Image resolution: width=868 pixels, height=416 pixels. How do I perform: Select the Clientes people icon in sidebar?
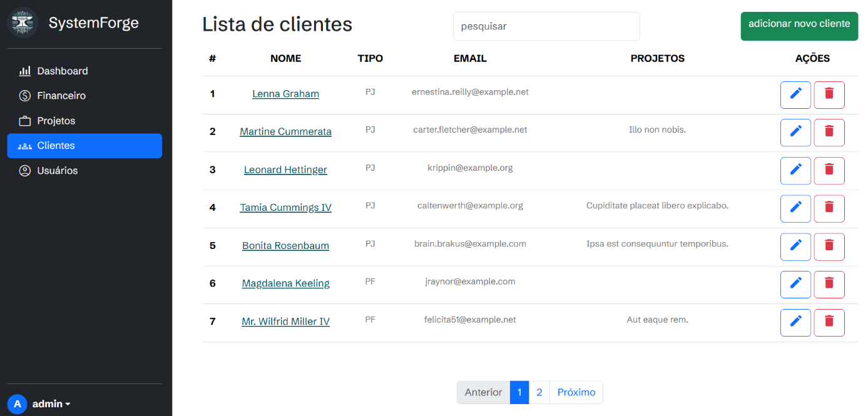tap(24, 146)
